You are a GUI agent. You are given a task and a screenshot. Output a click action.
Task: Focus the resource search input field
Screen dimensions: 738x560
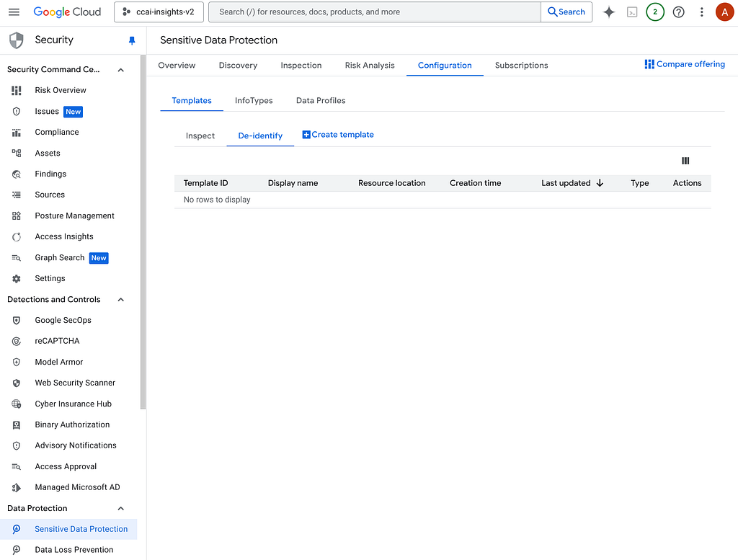coord(375,12)
